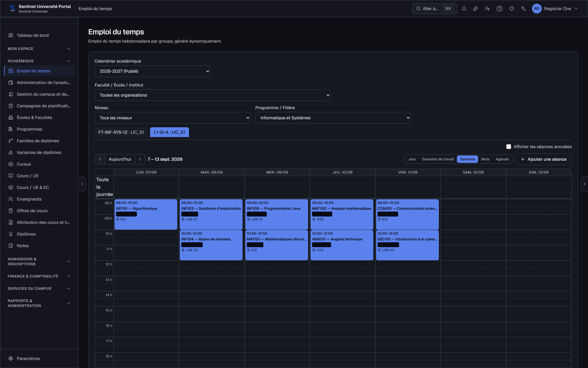This screenshot has width=588, height=368.
Task: Open the INF101 — Algorithmique session
Action: pyautogui.click(x=146, y=214)
